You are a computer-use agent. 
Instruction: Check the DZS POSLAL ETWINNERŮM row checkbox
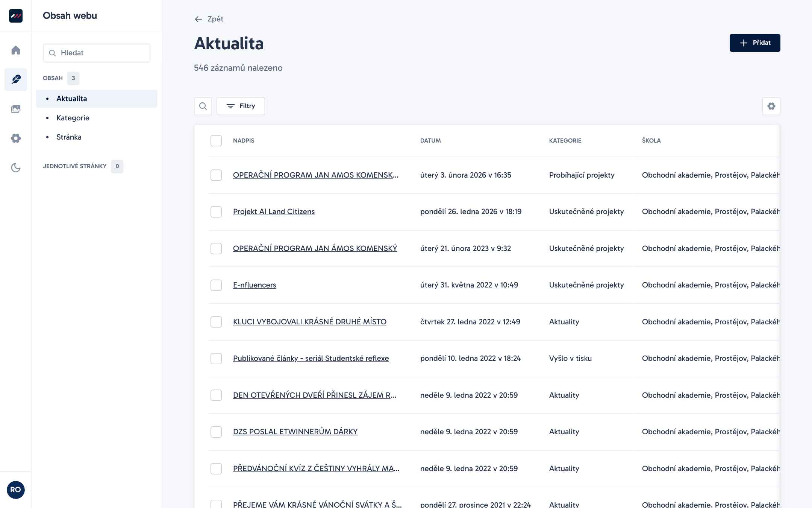(216, 432)
